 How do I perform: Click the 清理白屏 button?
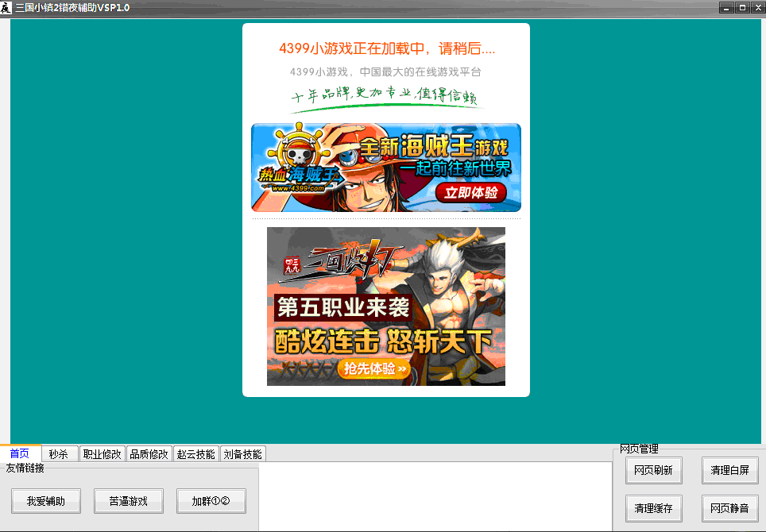[730, 471]
